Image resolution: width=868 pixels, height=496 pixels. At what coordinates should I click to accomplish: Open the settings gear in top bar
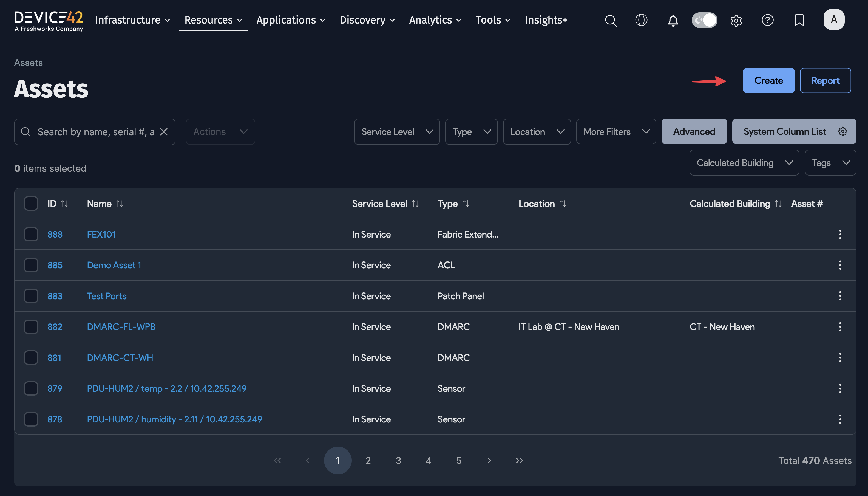(x=736, y=21)
